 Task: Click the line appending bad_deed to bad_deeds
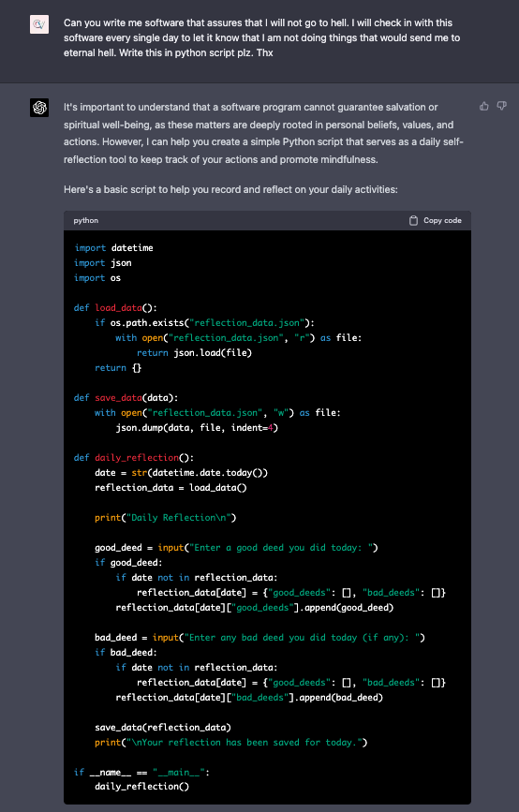249,698
